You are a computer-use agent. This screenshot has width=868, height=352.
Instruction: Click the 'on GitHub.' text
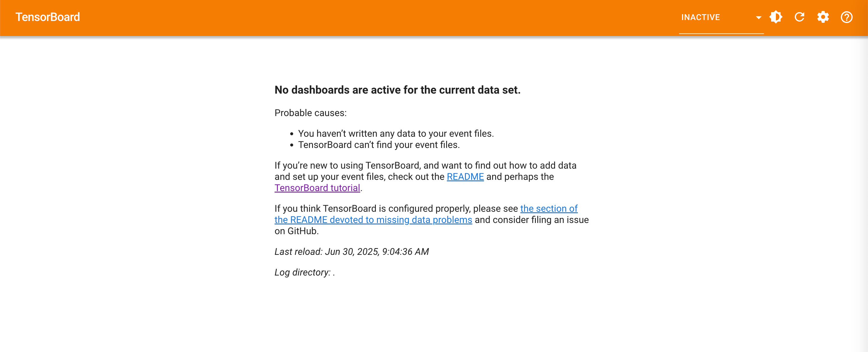coord(296,231)
